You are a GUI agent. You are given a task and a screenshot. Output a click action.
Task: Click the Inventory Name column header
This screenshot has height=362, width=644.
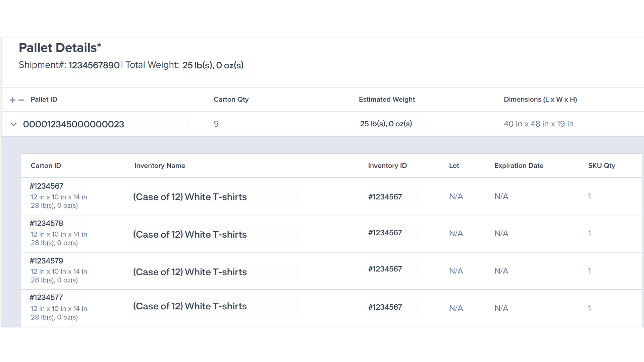(x=160, y=166)
